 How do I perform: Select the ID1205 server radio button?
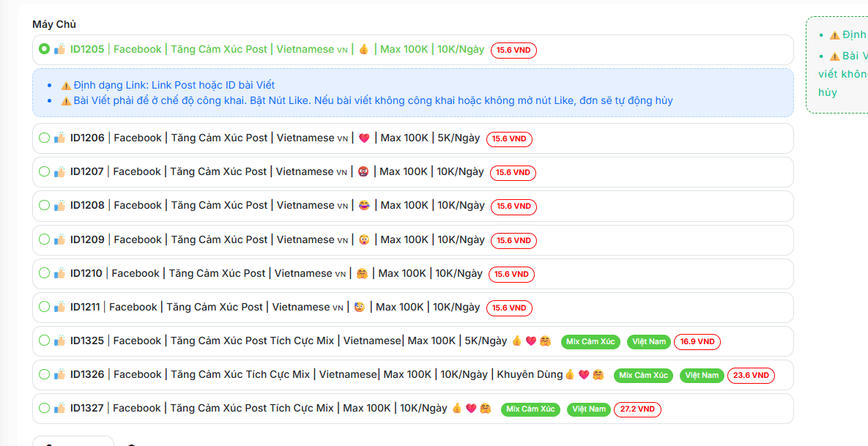(44, 49)
